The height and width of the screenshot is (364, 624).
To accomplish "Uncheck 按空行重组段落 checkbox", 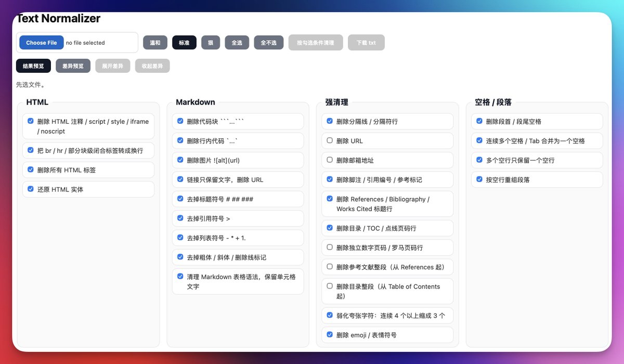I will tap(479, 179).
